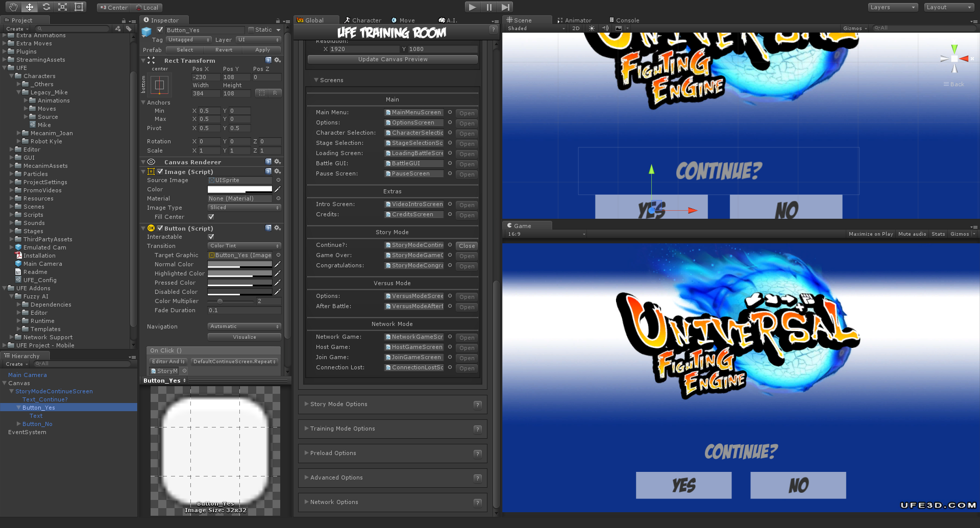The width and height of the screenshot is (980, 528).
Task: Click the Normal Color swatch
Action: point(240,264)
